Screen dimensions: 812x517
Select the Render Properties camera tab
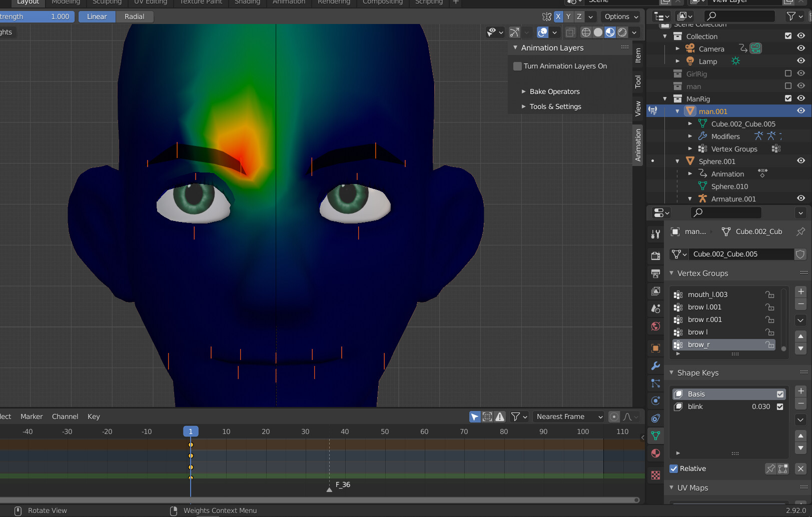[655, 255]
